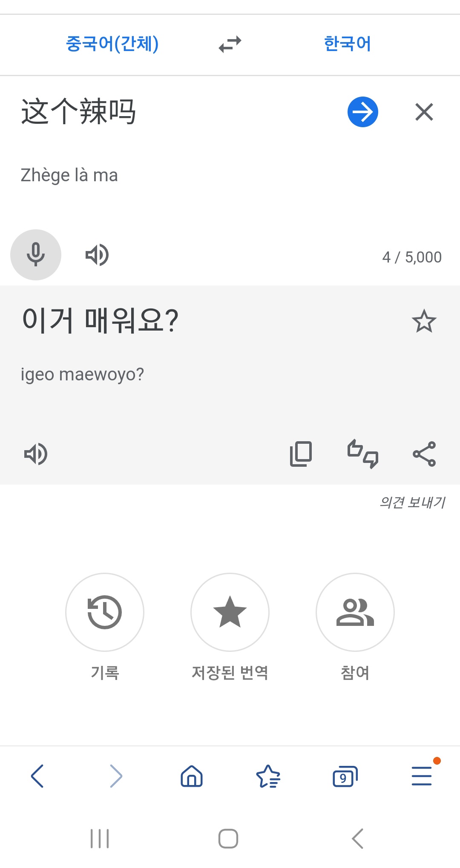Copy the Korean translation
This screenshot has height=868, width=460.
301,454
